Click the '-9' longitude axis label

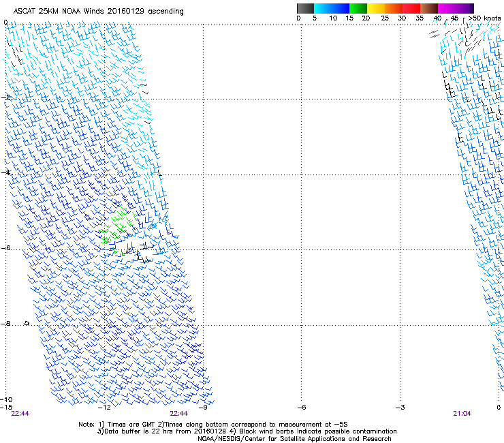coord(203,408)
